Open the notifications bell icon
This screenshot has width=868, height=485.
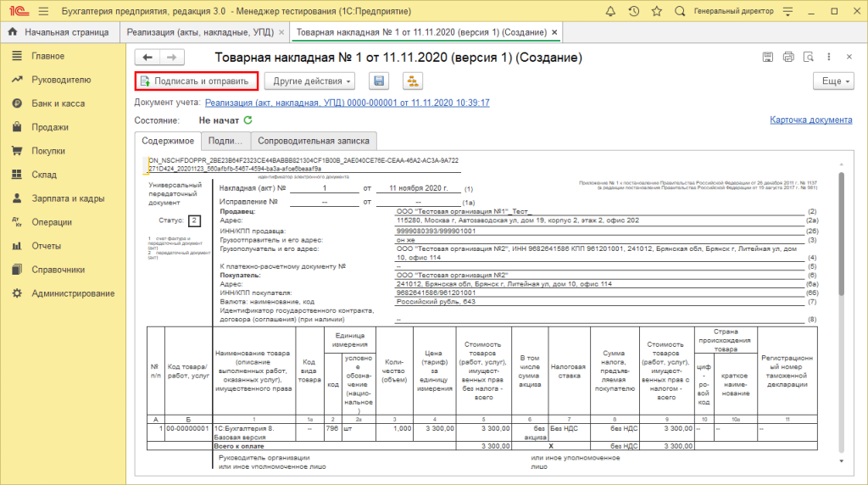click(609, 11)
